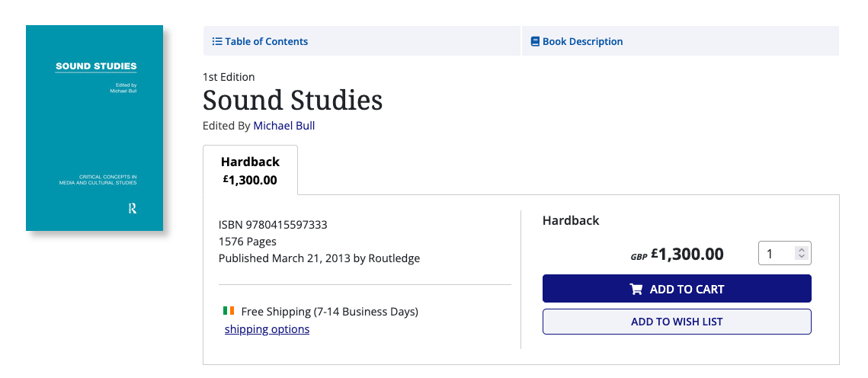This screenshot has height=378, width=868.
Task: Select the Hardback £1,300.00 format tab
Action: 250,171
